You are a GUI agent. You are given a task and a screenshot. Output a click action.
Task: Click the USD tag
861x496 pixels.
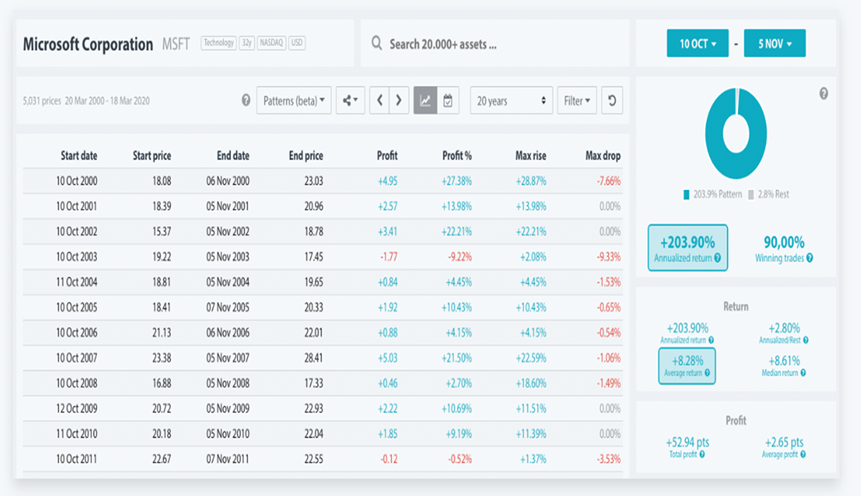[297, 43]
